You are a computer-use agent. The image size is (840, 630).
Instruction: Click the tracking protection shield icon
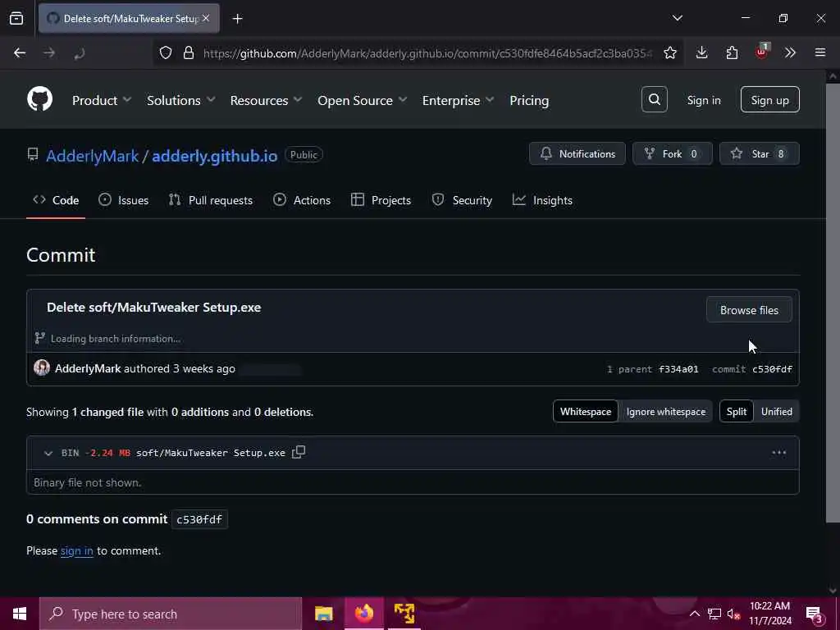click(166, 52)
